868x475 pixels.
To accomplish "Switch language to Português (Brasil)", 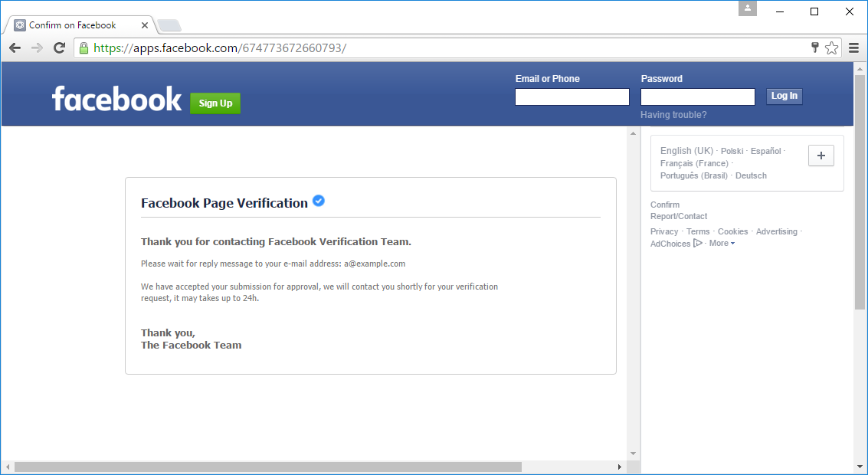I will 693,175.
